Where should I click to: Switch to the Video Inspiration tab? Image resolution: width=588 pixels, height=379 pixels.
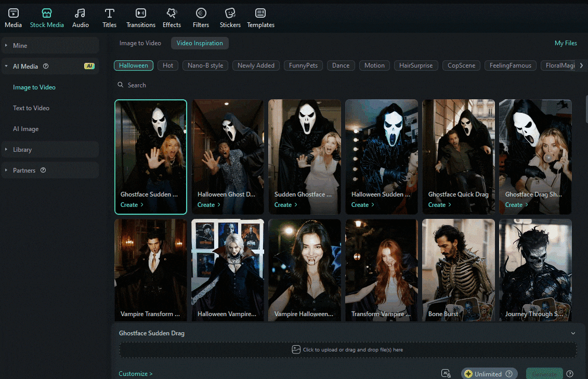coord(200,43)
